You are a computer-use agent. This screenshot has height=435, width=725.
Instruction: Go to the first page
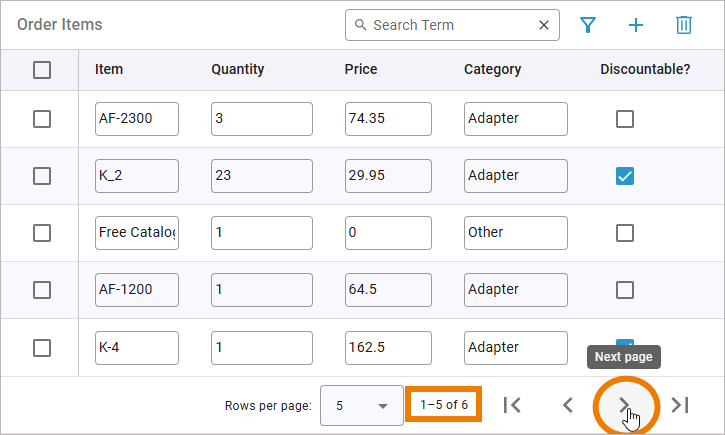tap(512, 405)
